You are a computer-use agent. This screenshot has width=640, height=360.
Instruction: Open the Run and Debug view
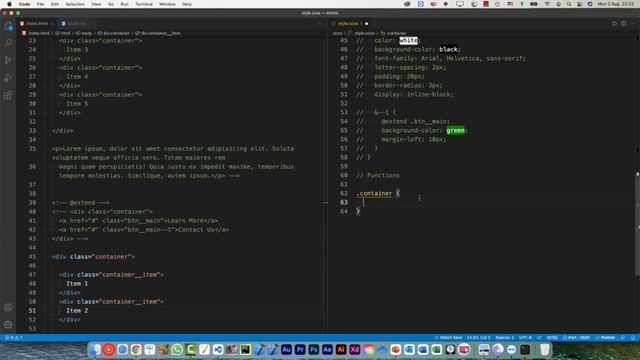click(8, 78)
